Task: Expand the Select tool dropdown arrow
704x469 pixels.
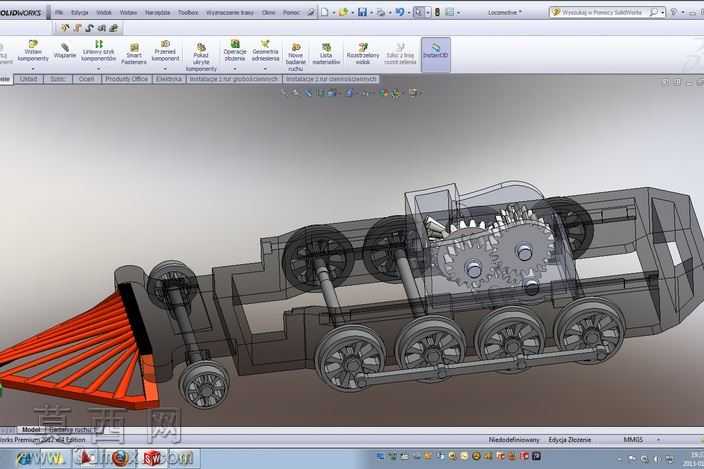Action: pyautogui.click(x=428, y=13)
